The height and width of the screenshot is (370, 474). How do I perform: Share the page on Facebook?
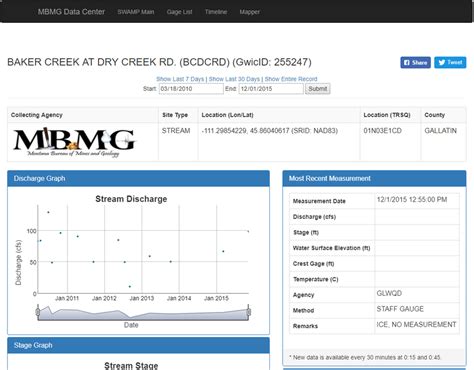coord(415,62)
